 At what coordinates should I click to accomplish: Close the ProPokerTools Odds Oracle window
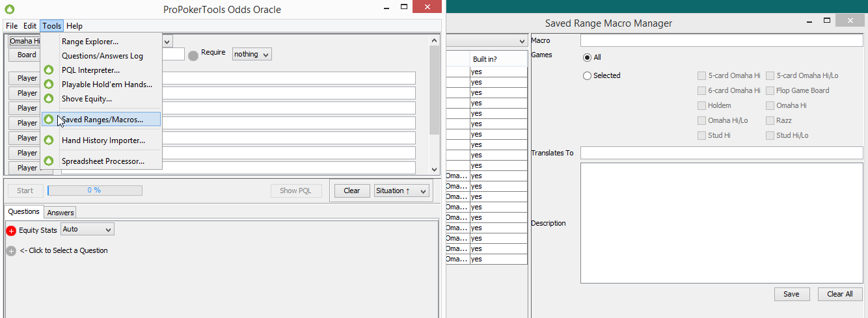tap(427, 8)
